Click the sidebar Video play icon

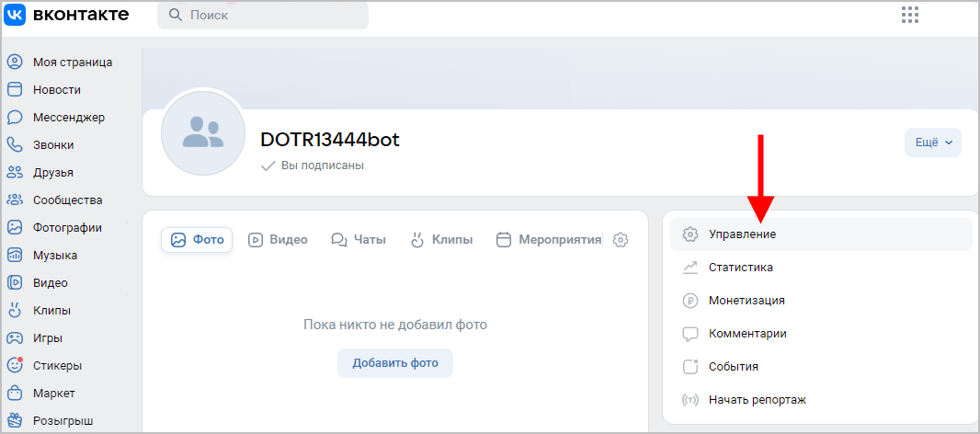pos(15,282)
